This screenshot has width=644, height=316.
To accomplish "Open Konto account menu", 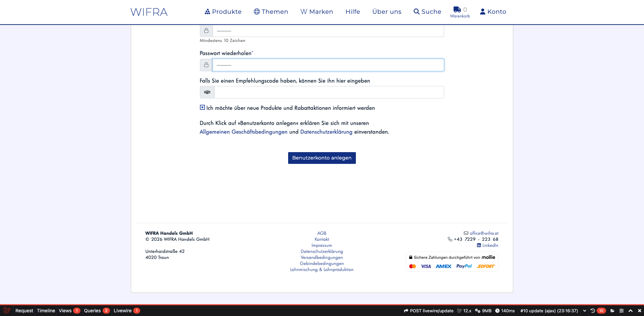I will pos(493,12).
